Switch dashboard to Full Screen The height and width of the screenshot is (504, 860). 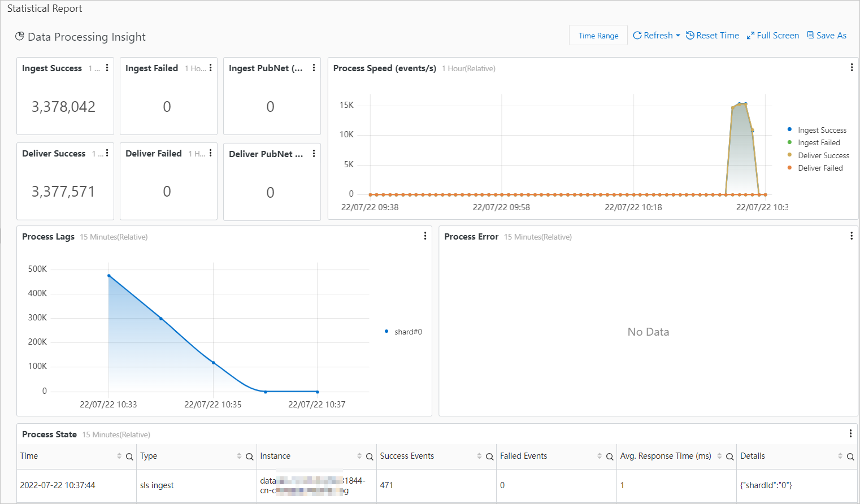(x=773, y=35)
